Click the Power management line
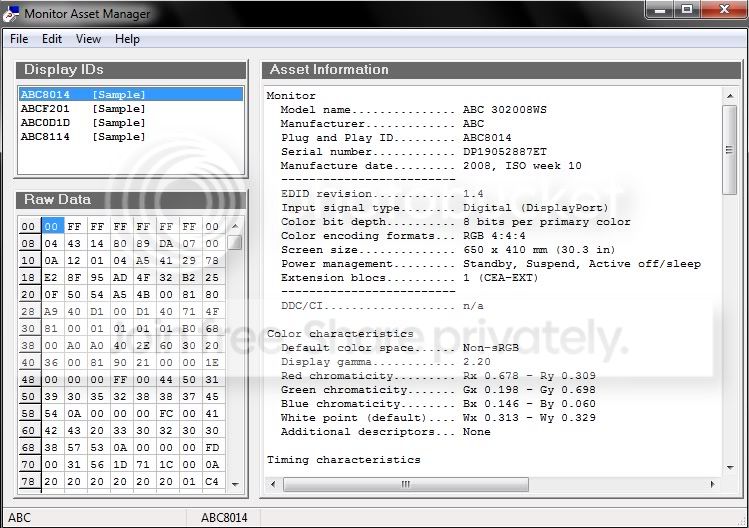Image resolution: width=749 pixels, height=528 pixels. click(491, 264)
